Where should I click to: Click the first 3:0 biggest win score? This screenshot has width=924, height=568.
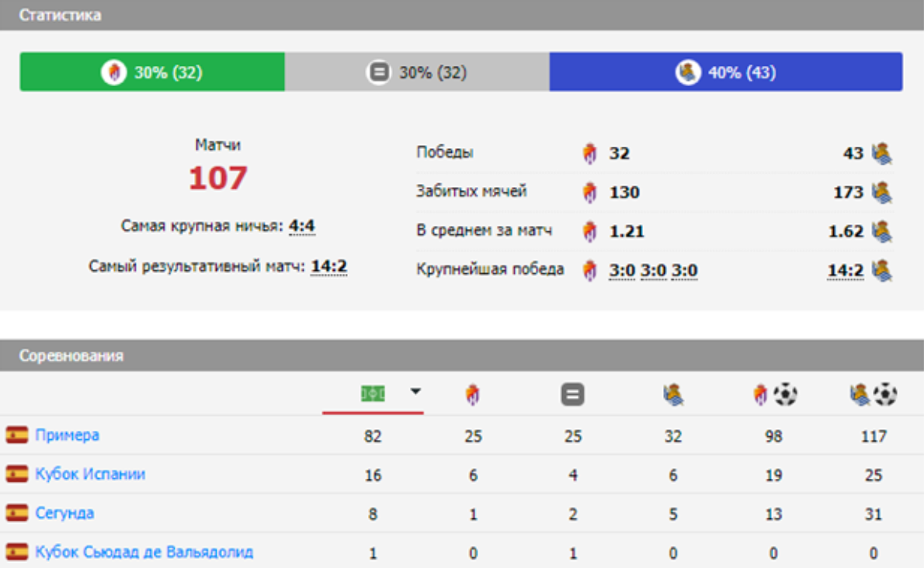pos(621,271)
